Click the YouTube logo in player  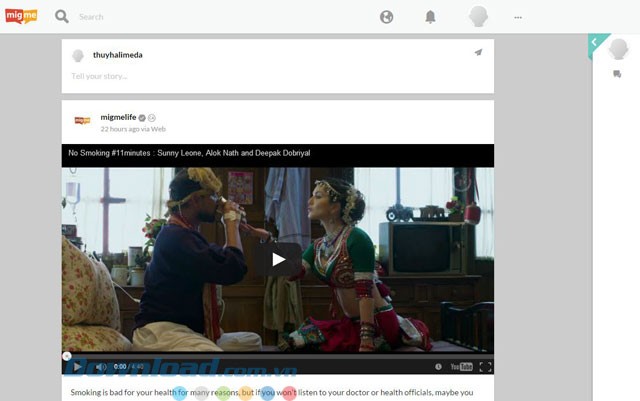(461, 366)
